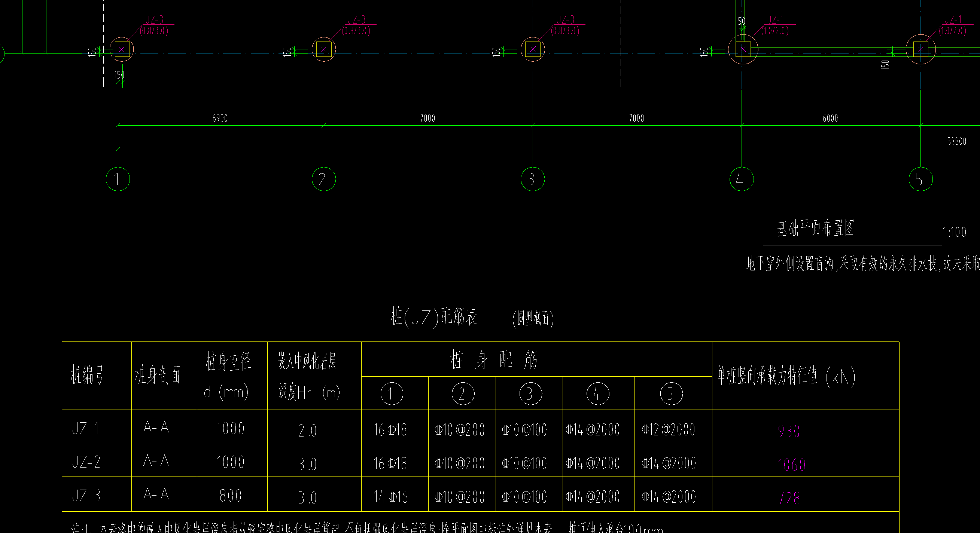Select the 14Φ16 rebar cell in JZ-3 row

coord(390,497)
